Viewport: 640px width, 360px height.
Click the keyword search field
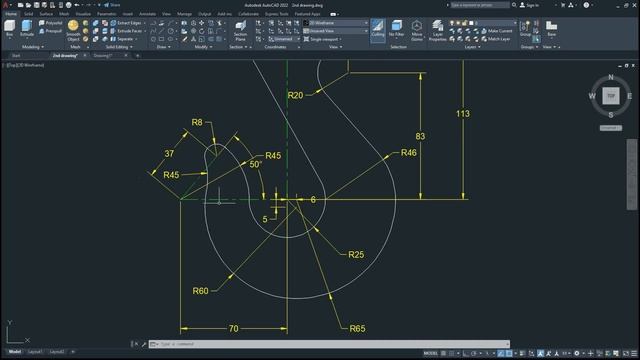pos(480,5)
